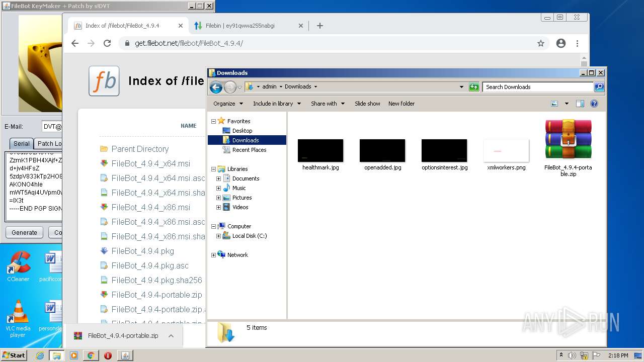The image size is (644, 362).
Task: Select the healthmark.jpg thumbnail
Action: click(x=320, y=151)
